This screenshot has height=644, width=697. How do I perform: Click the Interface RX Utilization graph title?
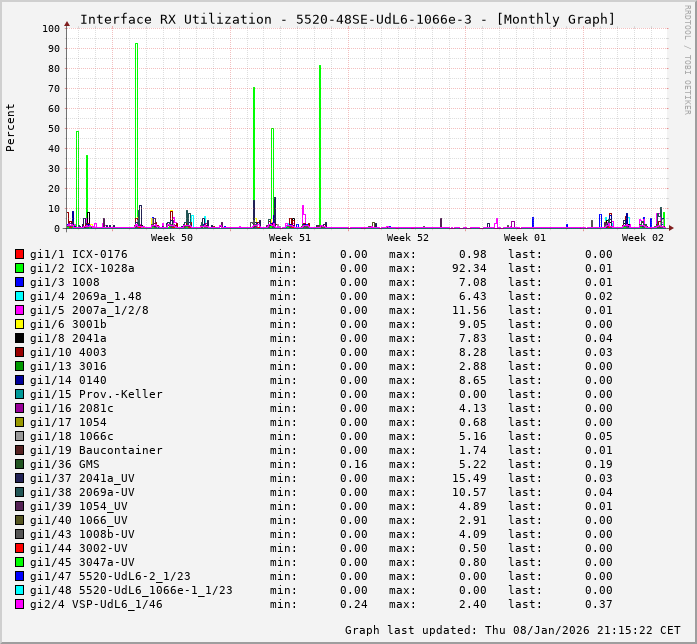347,19
